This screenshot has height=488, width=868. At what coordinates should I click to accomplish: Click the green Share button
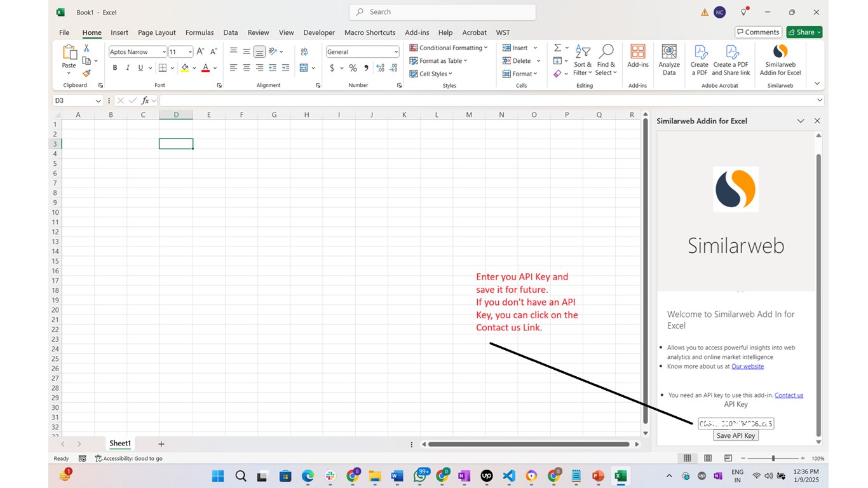click(804, 32)
